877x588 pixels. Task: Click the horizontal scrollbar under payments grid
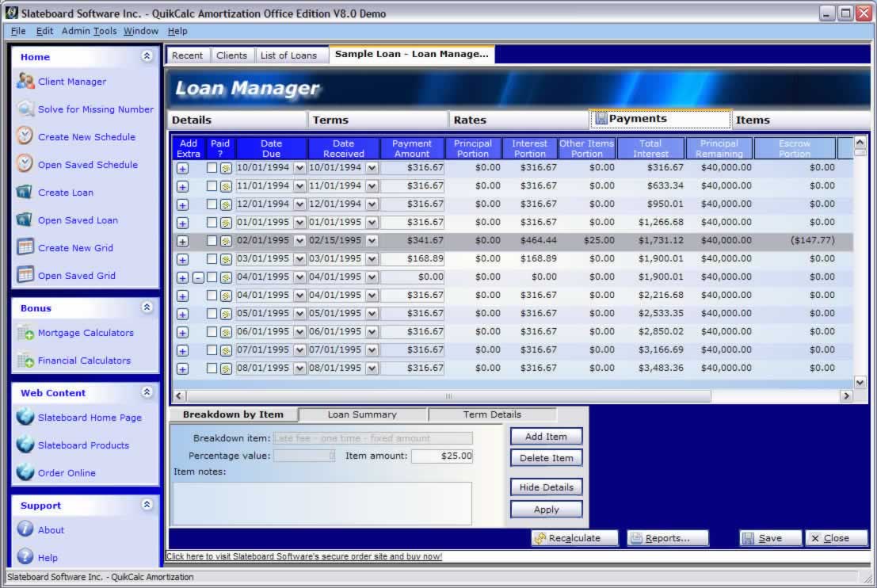point(448,395)
